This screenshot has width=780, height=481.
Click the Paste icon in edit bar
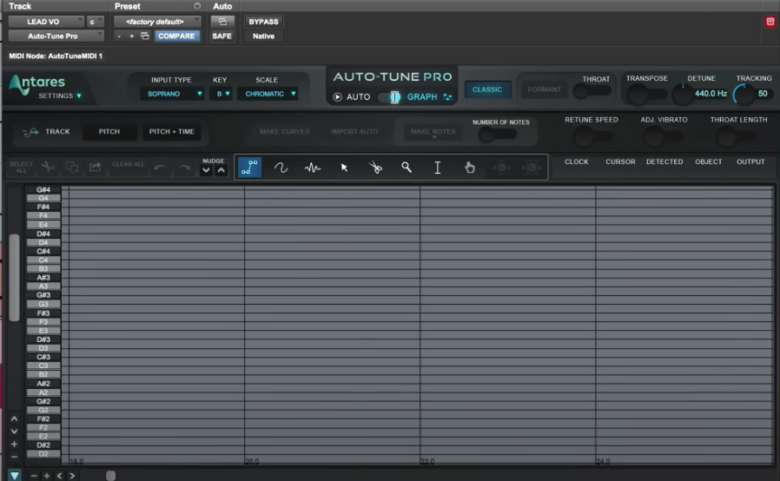(x=95, y=167)
